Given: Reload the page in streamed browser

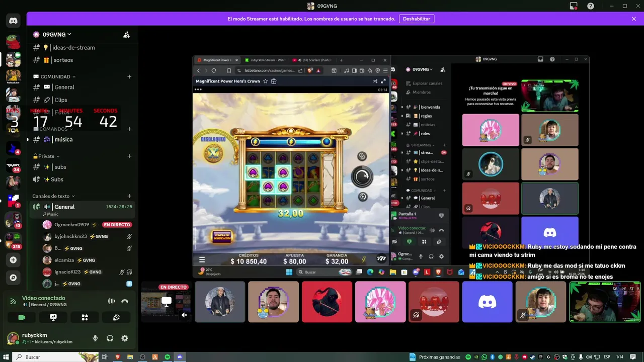Looking at the screenshot, I should [214, 71].
